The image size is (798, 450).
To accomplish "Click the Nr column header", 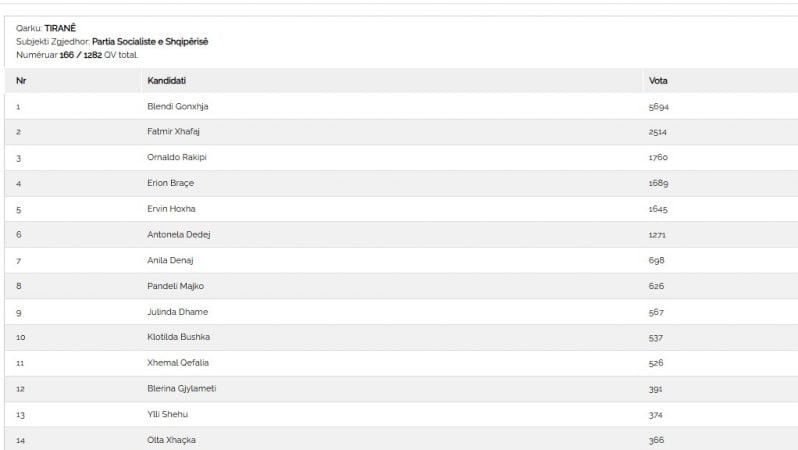I will [x=21, y=80].
